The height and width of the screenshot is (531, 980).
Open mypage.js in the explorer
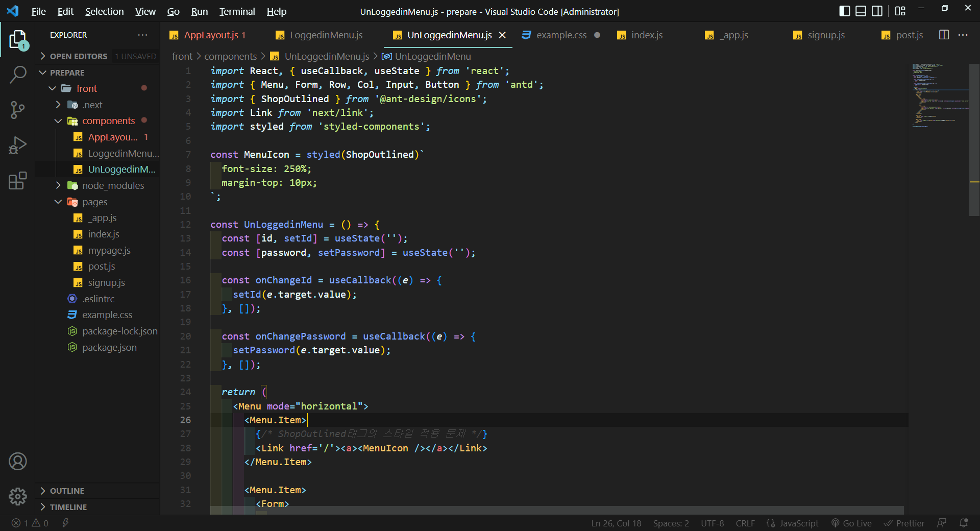tap(109, 251)
